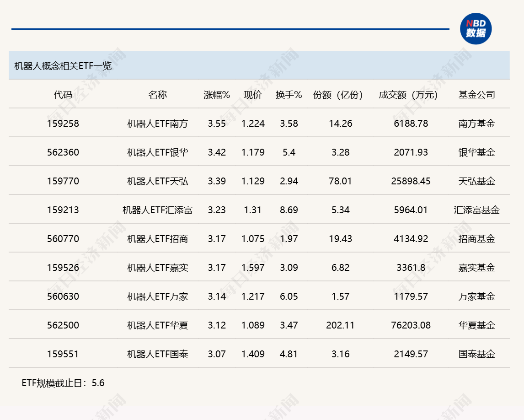
Task: Select trading volume 76203.08
Action: tap(411, 325)
